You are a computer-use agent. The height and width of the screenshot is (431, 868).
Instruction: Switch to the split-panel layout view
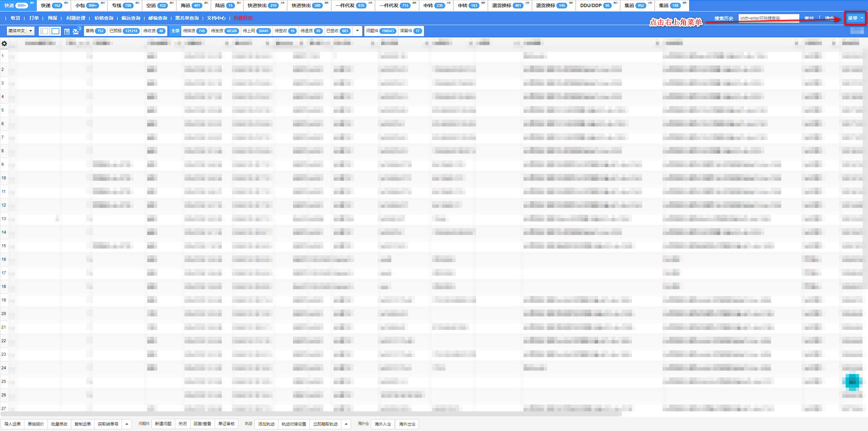pos(44,31)
